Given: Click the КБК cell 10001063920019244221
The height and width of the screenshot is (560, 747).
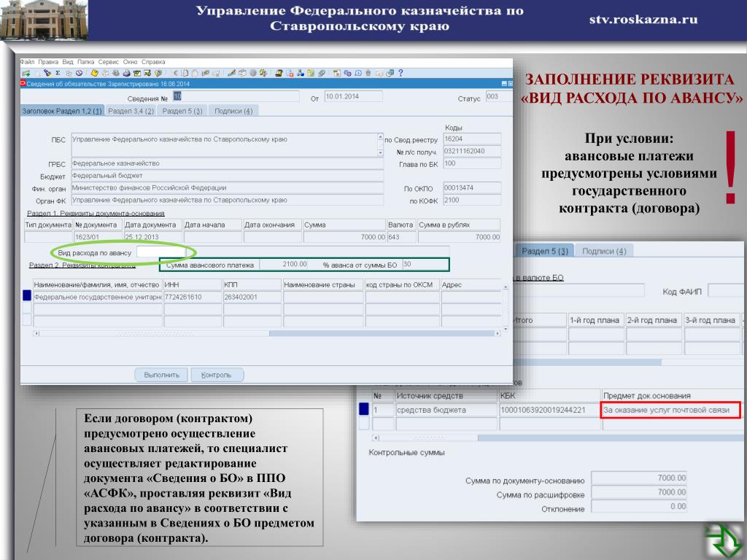Looking at the screenshot, I should [x=550, y=410].
